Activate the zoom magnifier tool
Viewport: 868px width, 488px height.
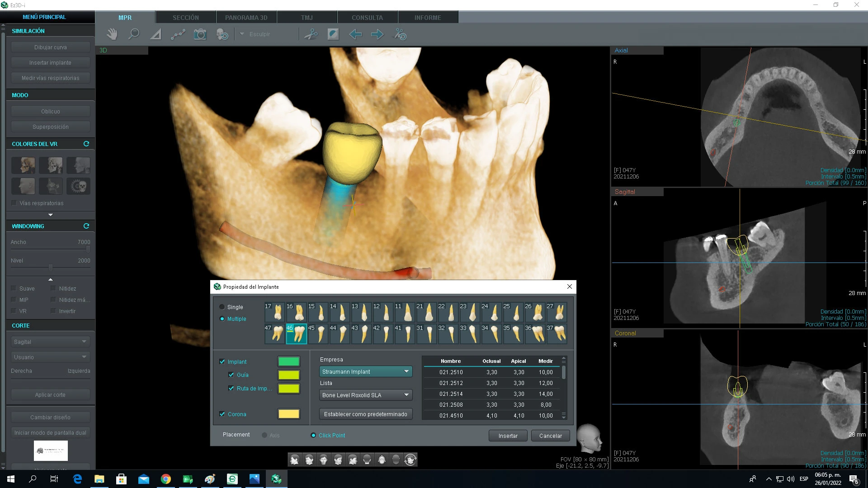[134, 34]
